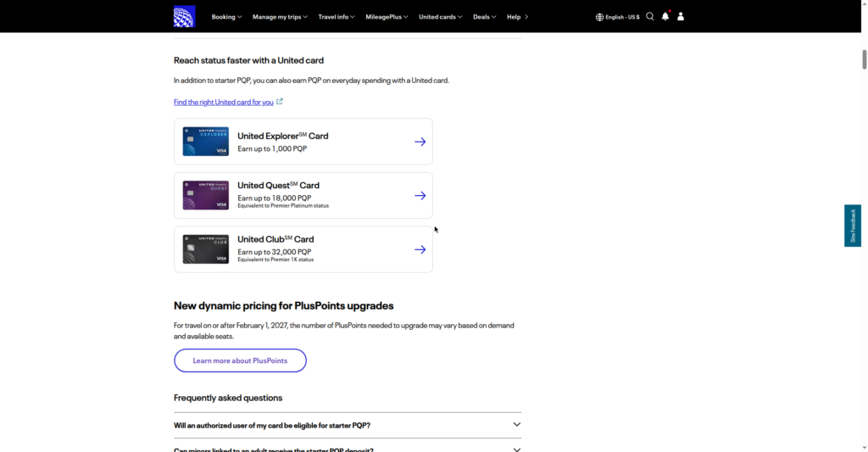This screenshot has height=452, width=868.
Task: Click the Earn up to 32,000 PQP text
Action: click(x=275, y=252)
